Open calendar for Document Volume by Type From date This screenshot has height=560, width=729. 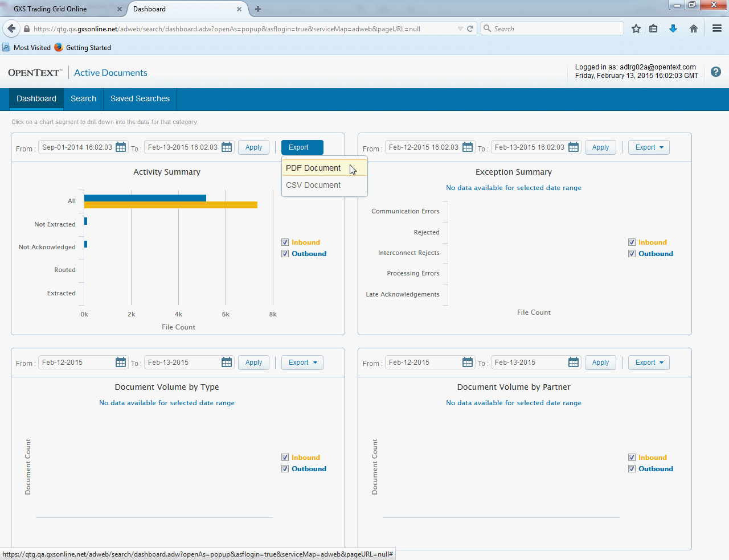(x=121, y=363)
